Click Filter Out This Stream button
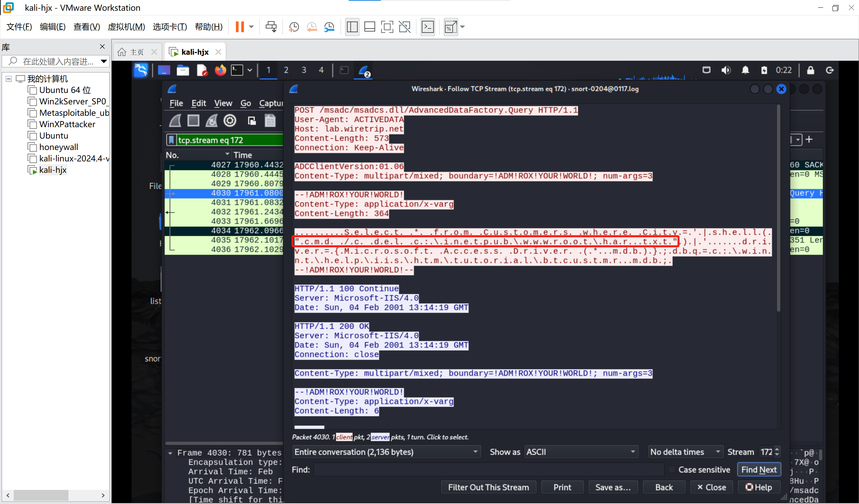This screenshot has width=859, height=504. coord(489,487)
